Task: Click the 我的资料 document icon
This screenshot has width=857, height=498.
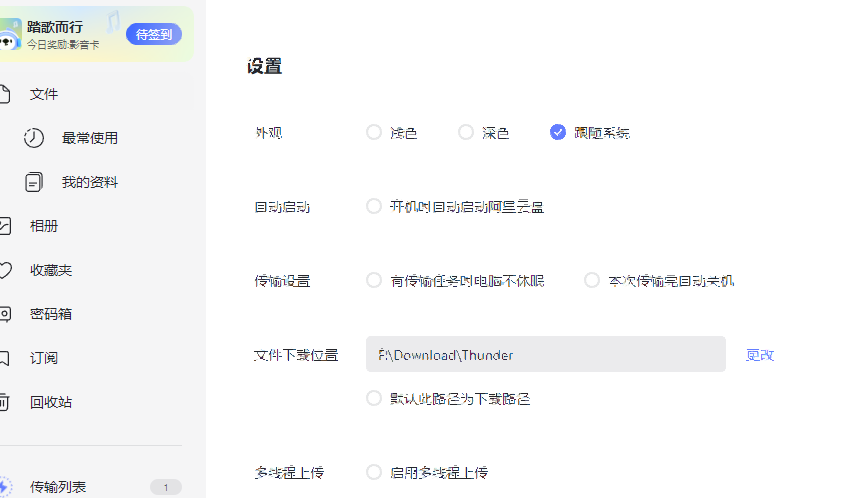Action: point(34,182)
